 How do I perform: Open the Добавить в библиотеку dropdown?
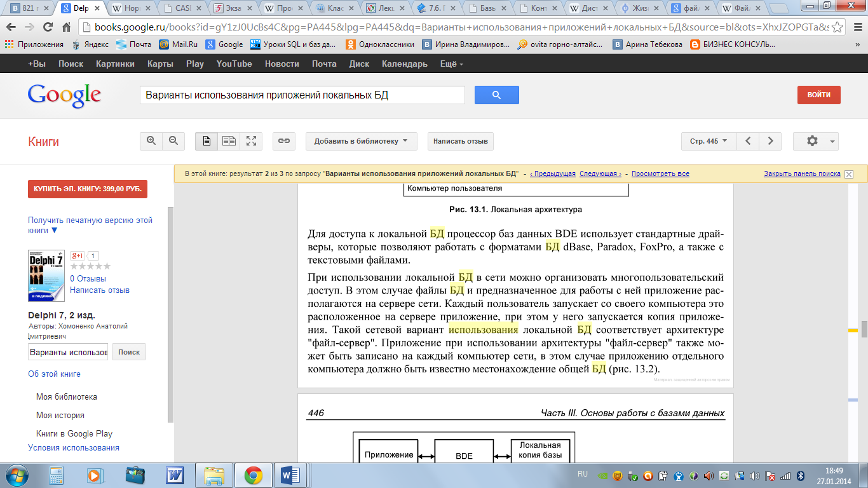[361, 141]
